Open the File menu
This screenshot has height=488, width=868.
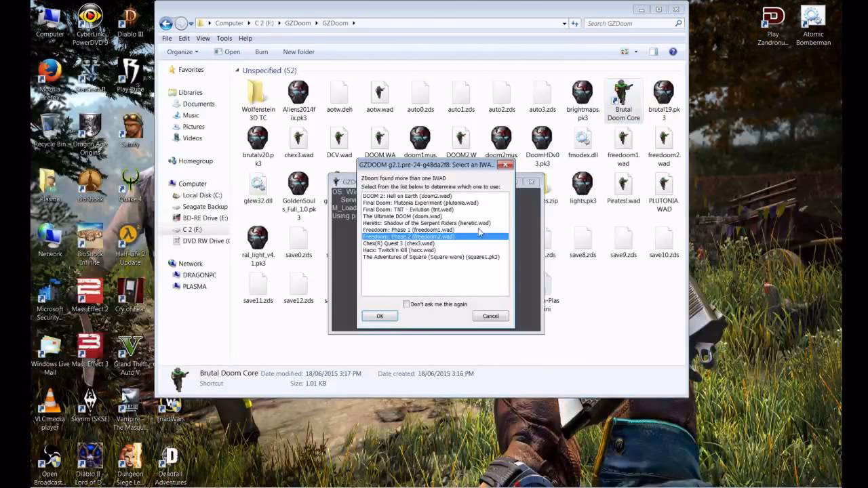(167, 39)
